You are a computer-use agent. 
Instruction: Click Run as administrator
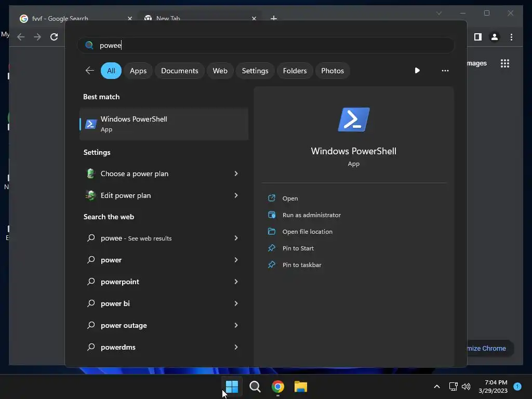(x=312, y=215)
